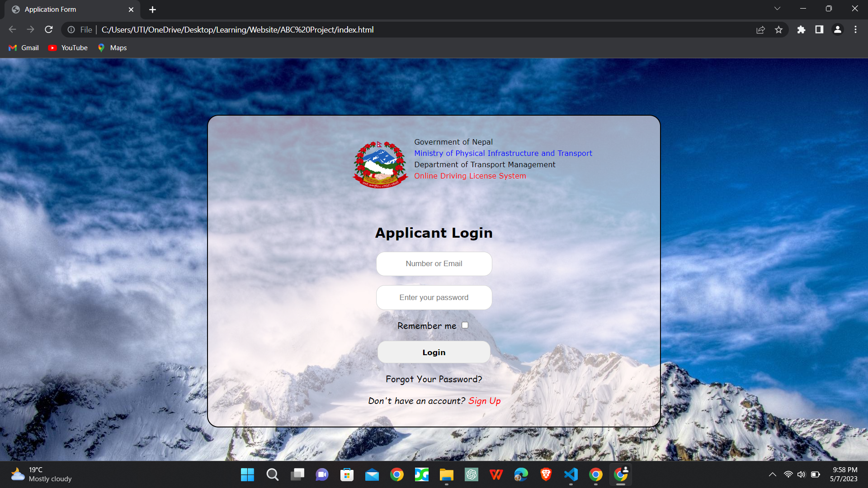Click the Forgot Your Password link
This screenshot has height=488, width=868.
[x=434, y=379]
